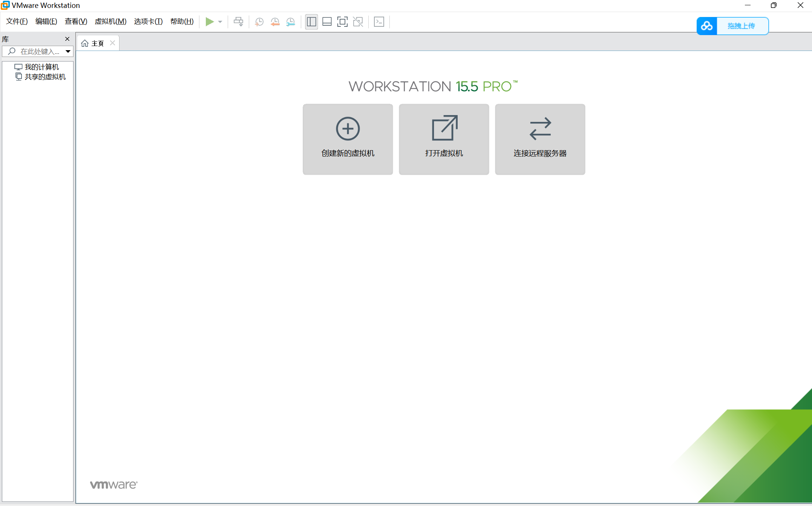Viewport: 812px width, 506px height.
Task: Take a snapshot using the clock-plus icon
Action: (x=259, y=22)
